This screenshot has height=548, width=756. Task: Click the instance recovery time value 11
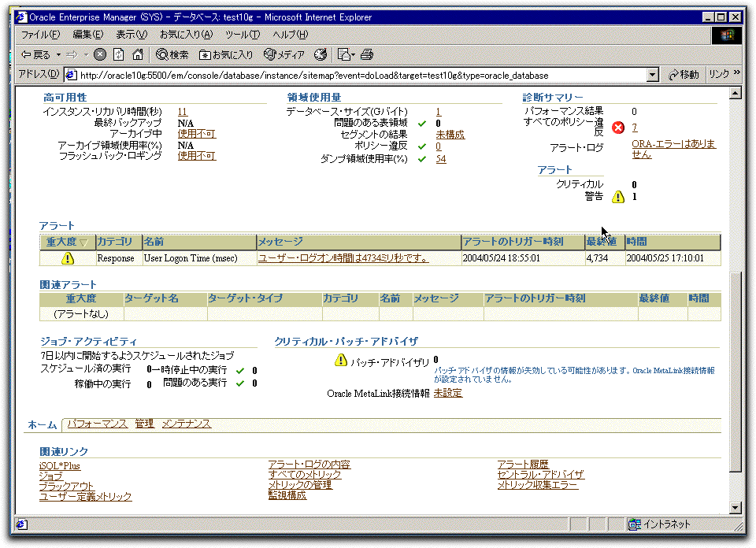pos(182,112)
